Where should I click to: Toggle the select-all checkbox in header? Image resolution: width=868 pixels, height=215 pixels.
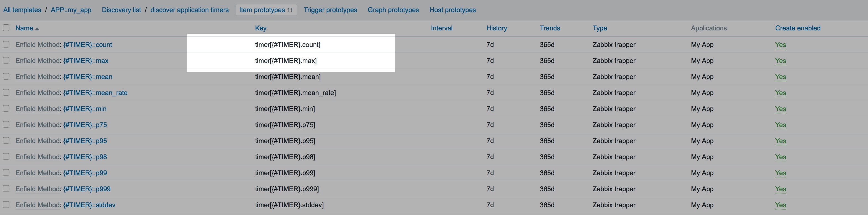pos(6,28)
